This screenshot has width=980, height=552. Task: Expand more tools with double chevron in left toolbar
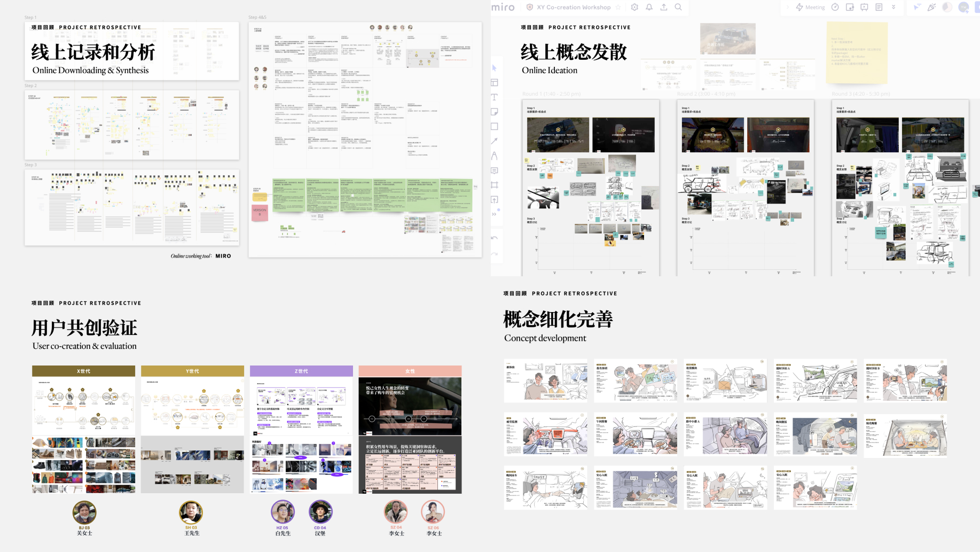495,214
